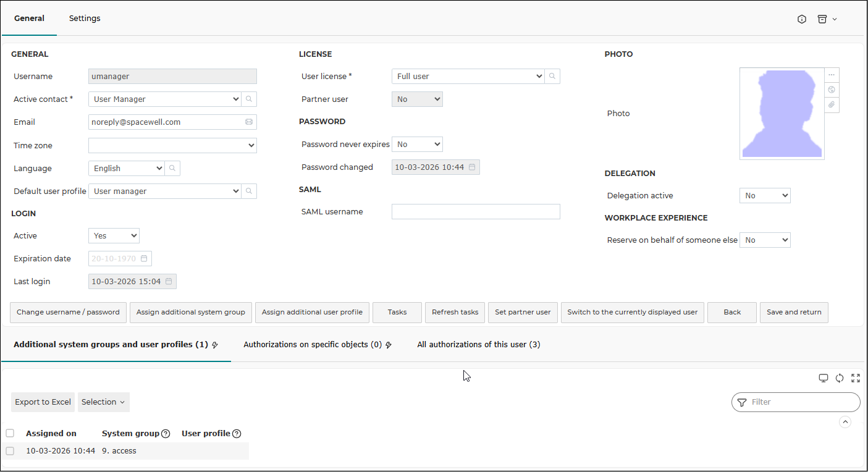Click the envelope icon in Email field
Image resolution: width=868 pixels, height=472 pixels.
(x=249, y=122)
